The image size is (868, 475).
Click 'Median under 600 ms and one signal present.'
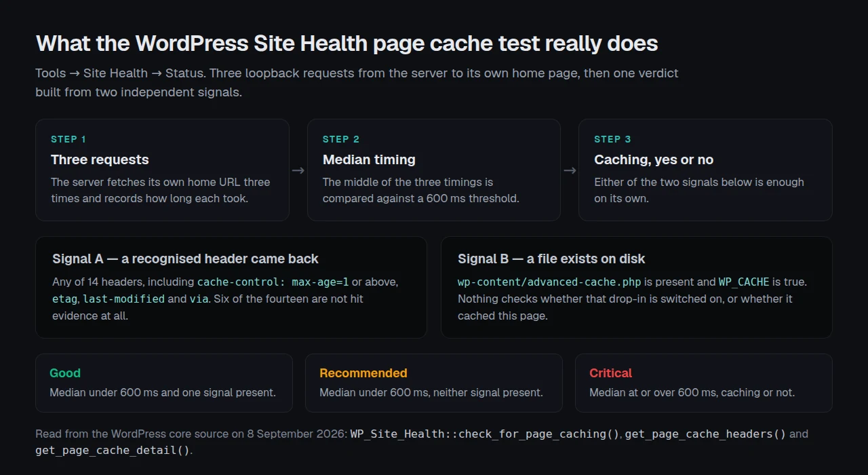[x=163, y=392]
